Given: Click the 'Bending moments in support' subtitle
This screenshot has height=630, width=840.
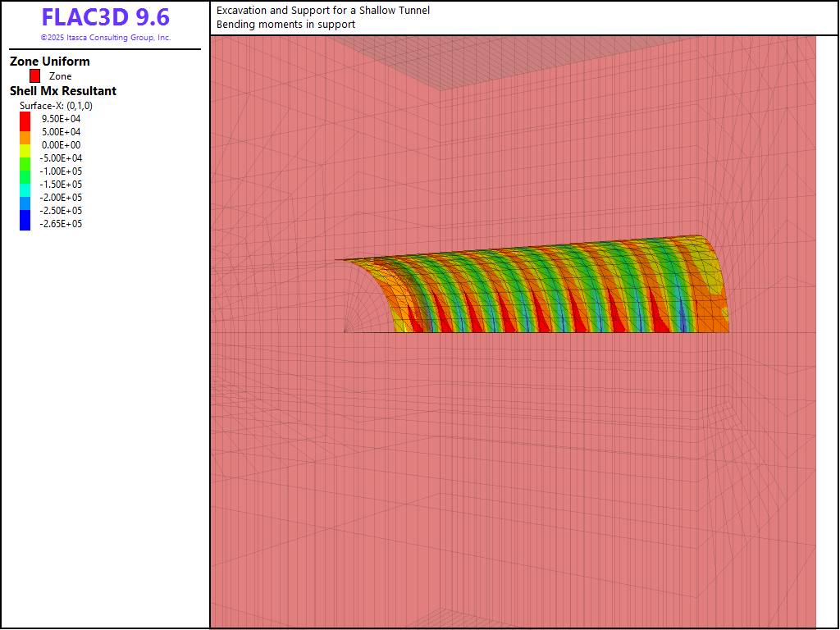Looking at the screenshot, I should click(x=285, y=25).
